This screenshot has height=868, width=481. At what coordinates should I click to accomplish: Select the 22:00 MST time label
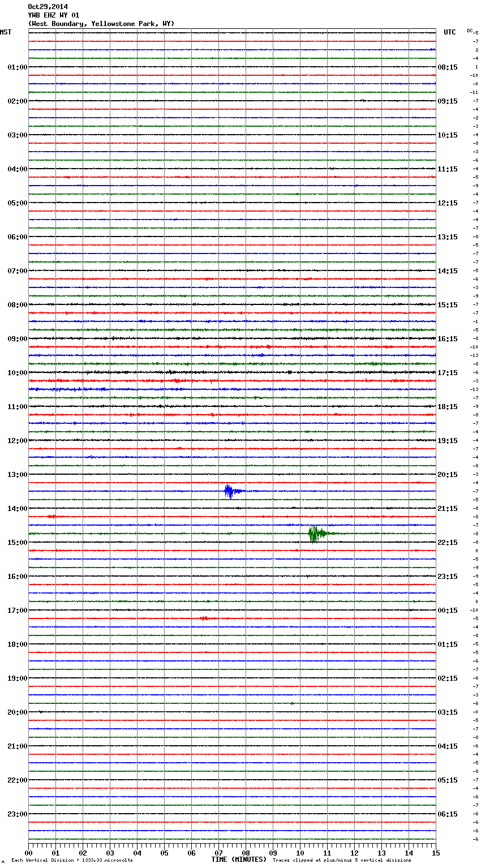18,780
